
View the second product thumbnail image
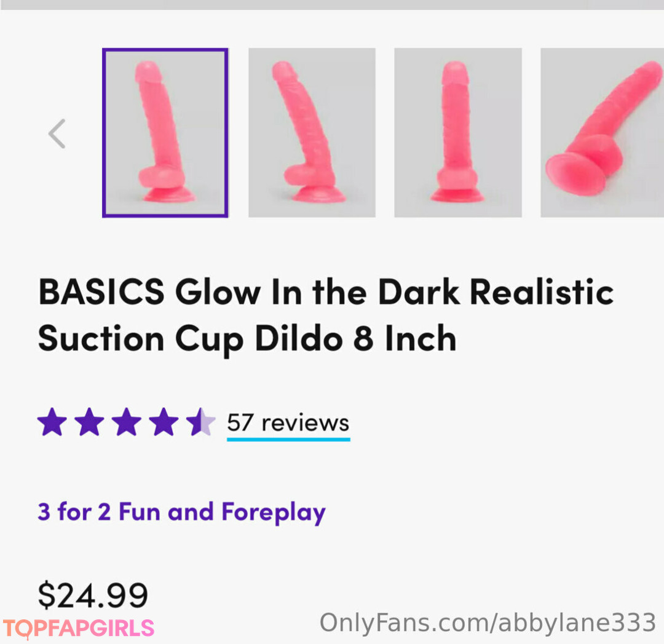[x=312, y=133]
